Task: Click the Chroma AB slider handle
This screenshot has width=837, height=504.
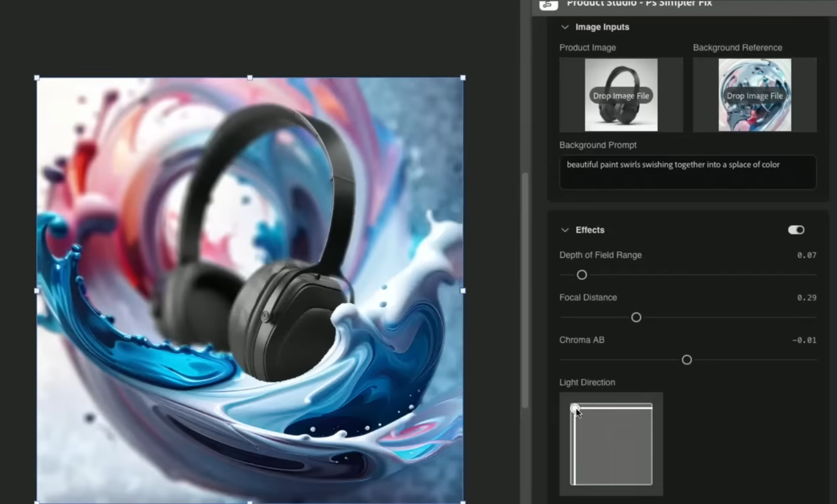Action: click(x=687, y=360)
